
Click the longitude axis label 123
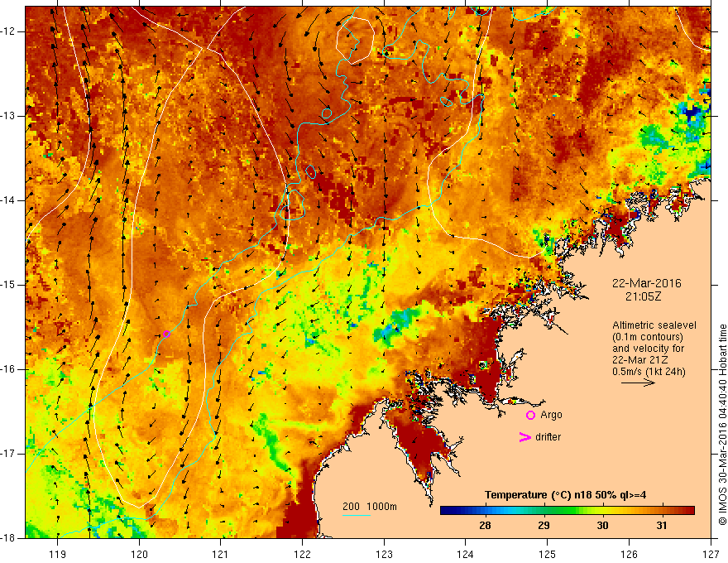384,554
